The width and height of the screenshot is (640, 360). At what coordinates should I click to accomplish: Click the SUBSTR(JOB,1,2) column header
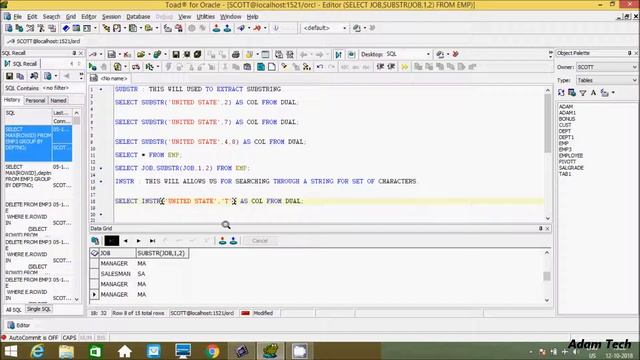pos(162,253)
